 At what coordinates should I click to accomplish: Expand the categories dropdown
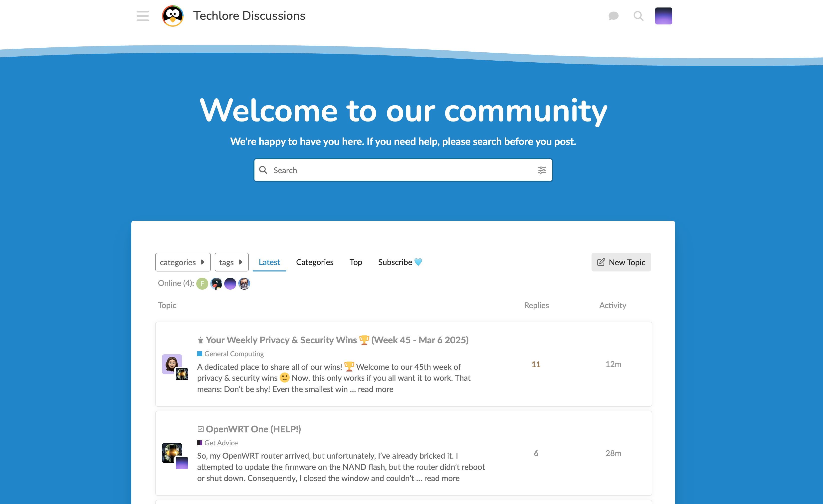tap(183, 262)
